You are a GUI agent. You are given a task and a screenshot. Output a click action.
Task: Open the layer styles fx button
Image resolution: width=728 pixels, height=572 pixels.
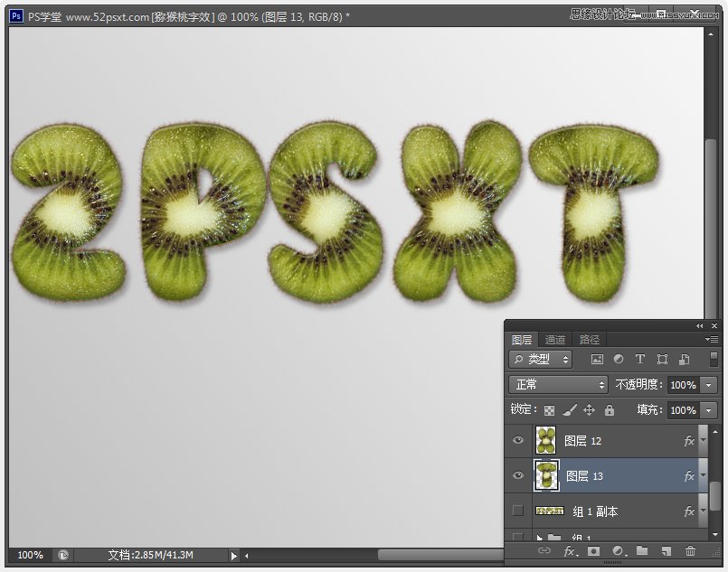click(570, 550)
